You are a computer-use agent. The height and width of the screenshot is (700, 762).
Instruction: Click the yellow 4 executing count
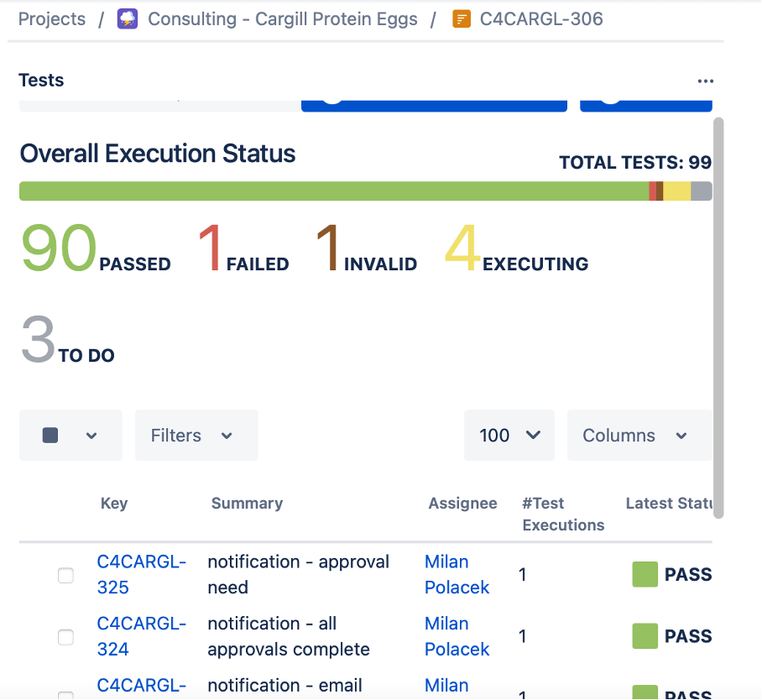point(462,249)
